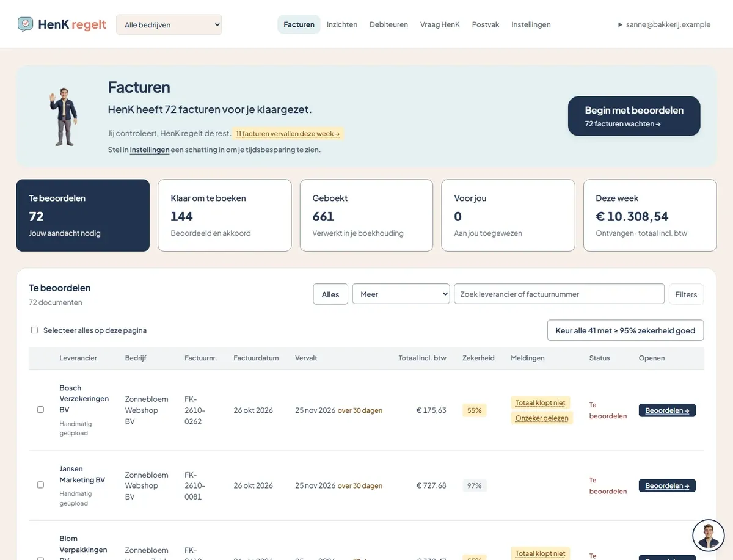
Task: Click the 55% zekerheid badge for Bosch
Action: coord(475,410)
